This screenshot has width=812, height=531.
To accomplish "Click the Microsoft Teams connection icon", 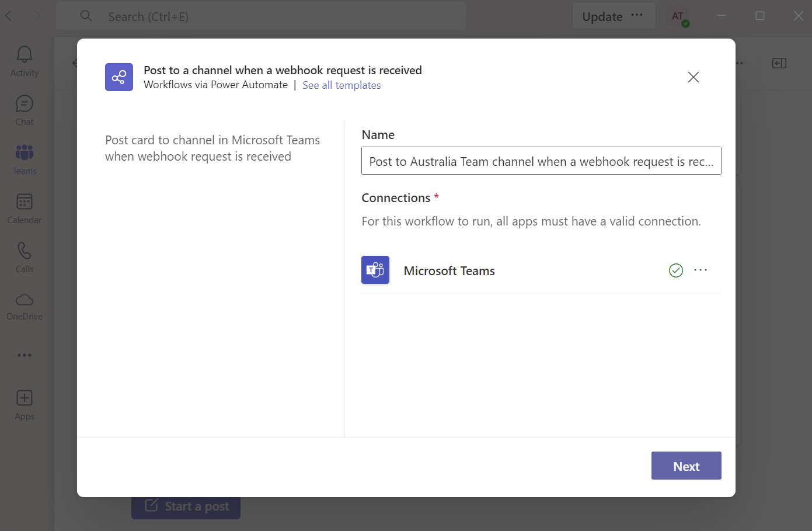I will point(375,270).
